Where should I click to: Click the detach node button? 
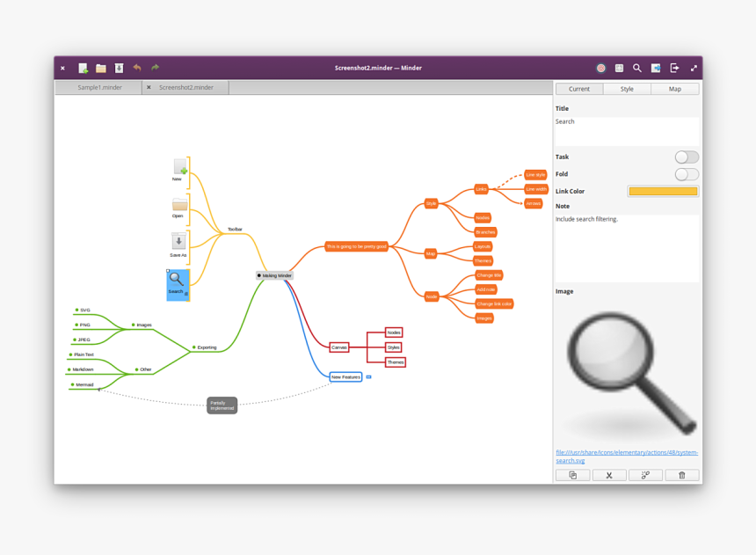click(645, 475)
